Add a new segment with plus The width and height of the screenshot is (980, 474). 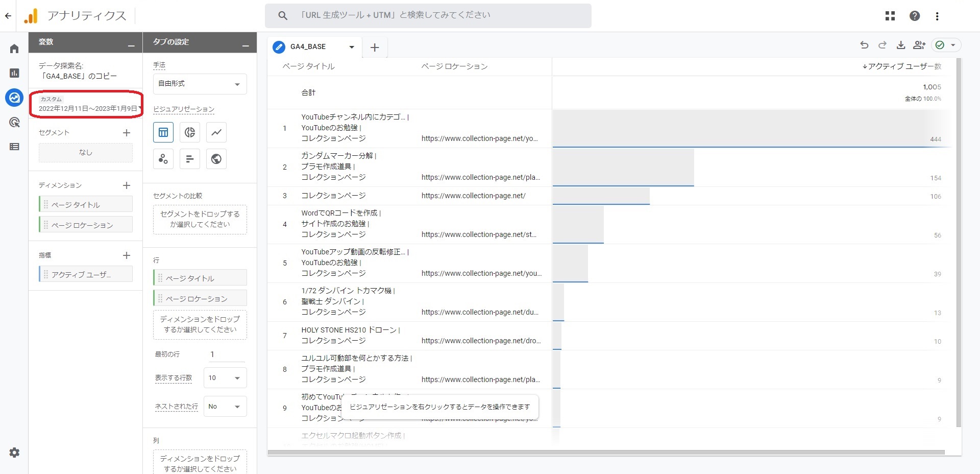pyautogui.click(x=127, y=133)
